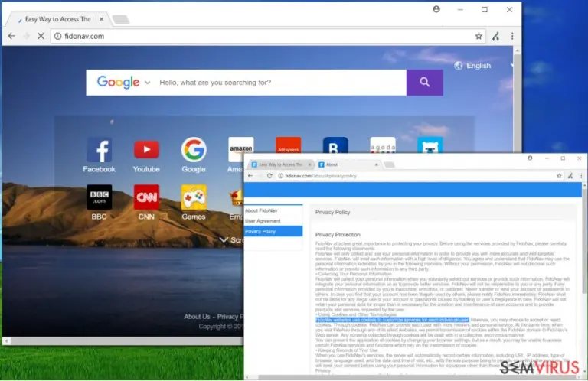
Task: Open the profile icon in front window title bar
Action: click(530, 158)
